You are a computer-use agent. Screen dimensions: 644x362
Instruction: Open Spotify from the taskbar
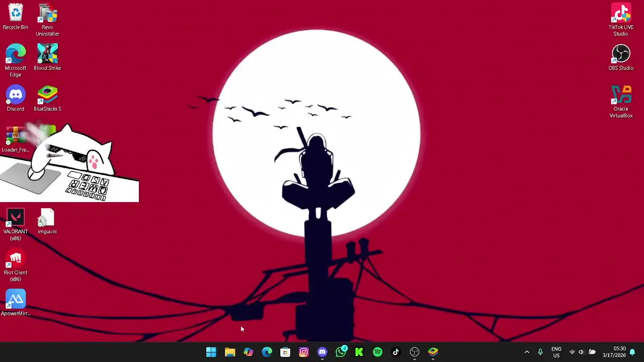click(378, 352)
